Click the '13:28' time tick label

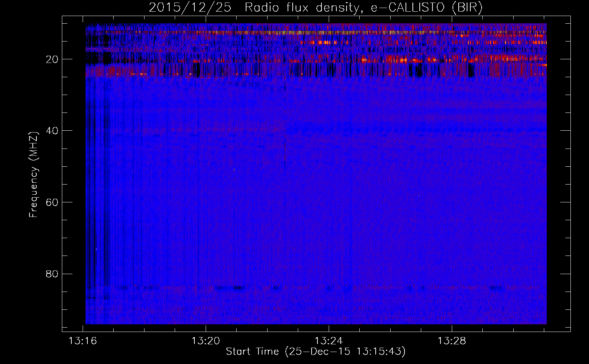tap(452, 341)
